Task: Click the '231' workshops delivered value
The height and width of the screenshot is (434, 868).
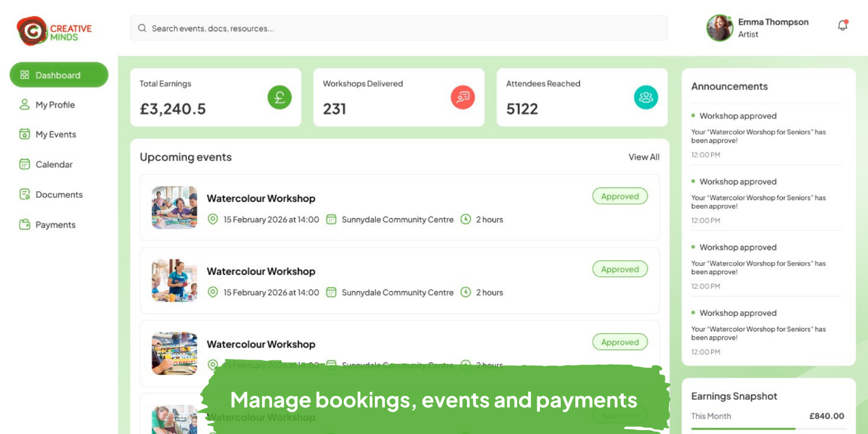Action: click(x=334, y=109)
